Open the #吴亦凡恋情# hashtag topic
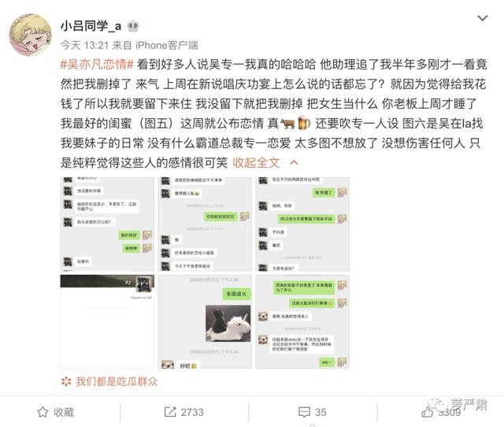 click(97, 65)
